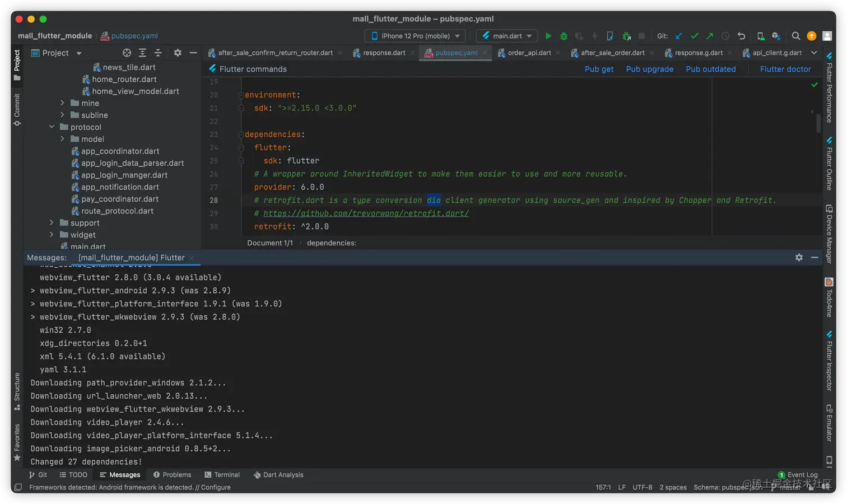Collapse all in the Project panel
The image size is (847, 504).
point(158,53)
